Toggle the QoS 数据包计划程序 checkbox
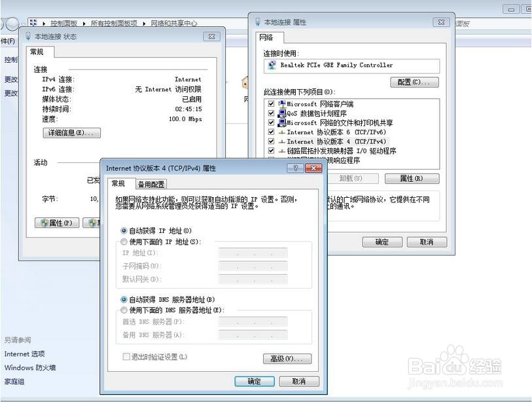The width and height of the screenshot is (532, 402). (271, 113)
